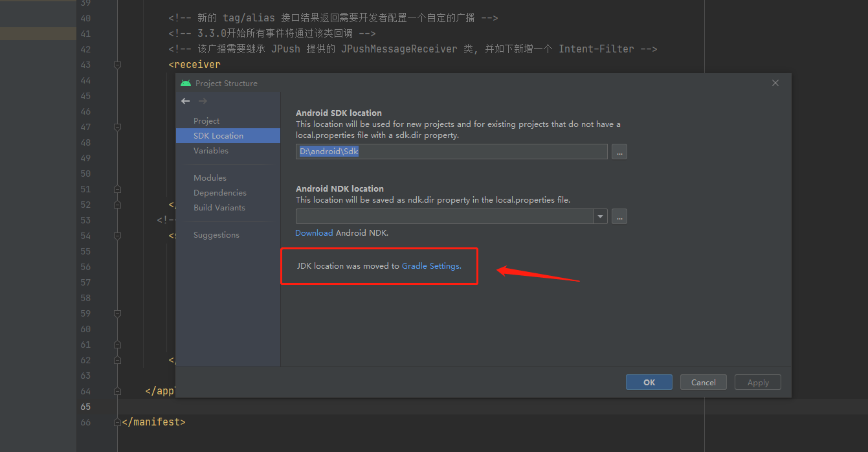Viewport: 868px width, 452px height.
Task: Open the Modules section
Action: [209, 177]
